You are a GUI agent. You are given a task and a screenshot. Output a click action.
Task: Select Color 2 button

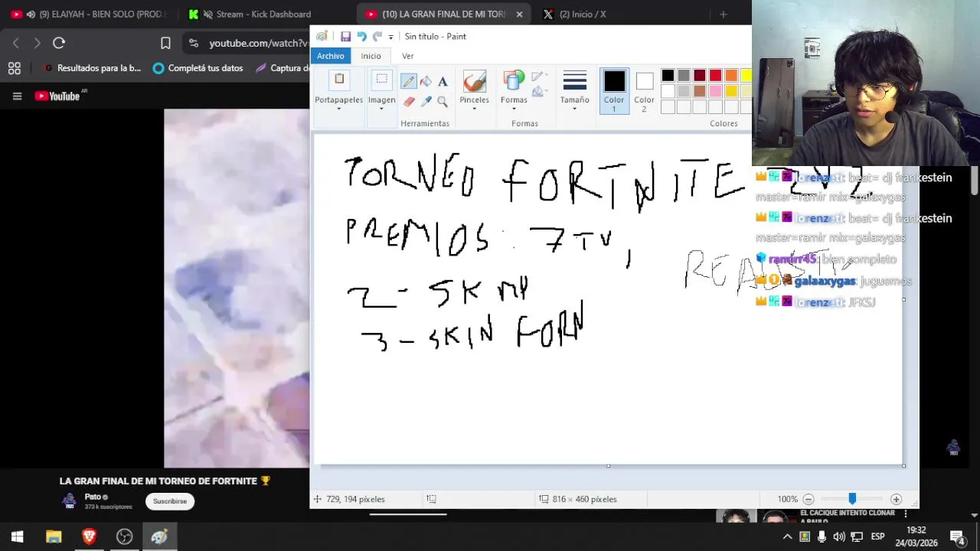tap(644, 91)
